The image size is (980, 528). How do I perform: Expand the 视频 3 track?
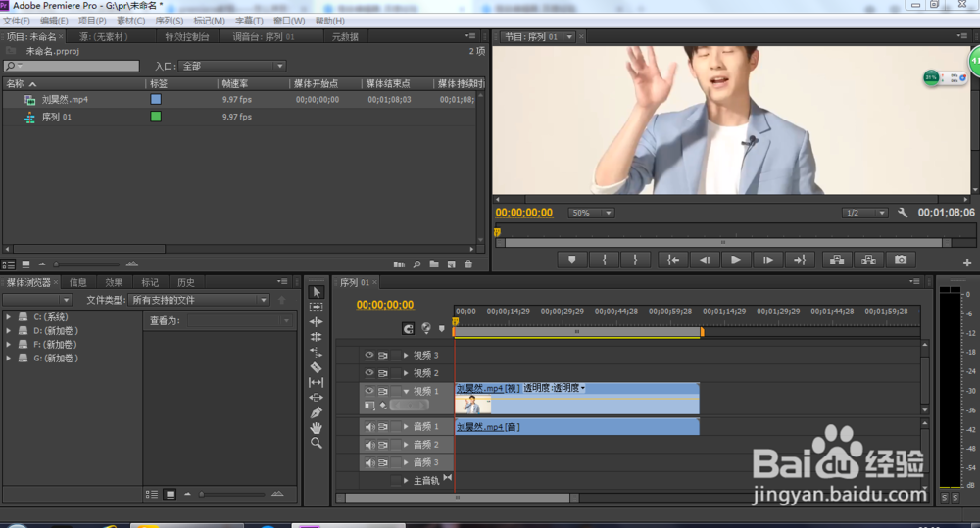(407, 355)
